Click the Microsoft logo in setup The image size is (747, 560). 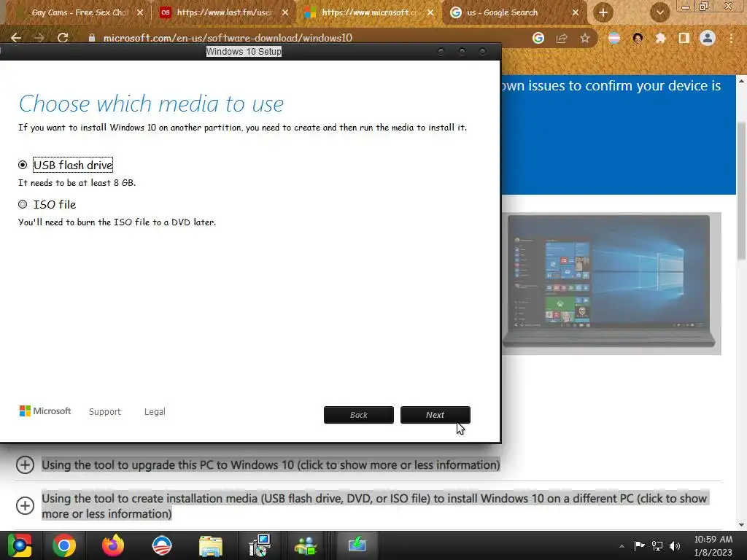coord(44,411)
